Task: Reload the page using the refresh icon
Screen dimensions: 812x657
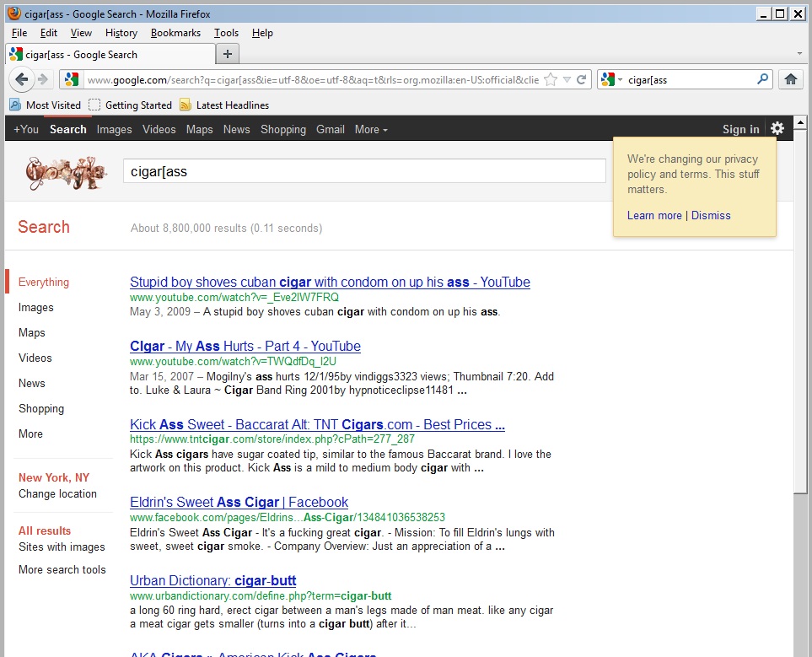Action: click(582, 79)
